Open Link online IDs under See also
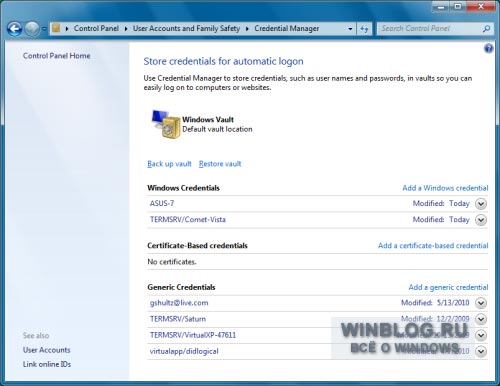500x386 pixels. tap(47, 364)
